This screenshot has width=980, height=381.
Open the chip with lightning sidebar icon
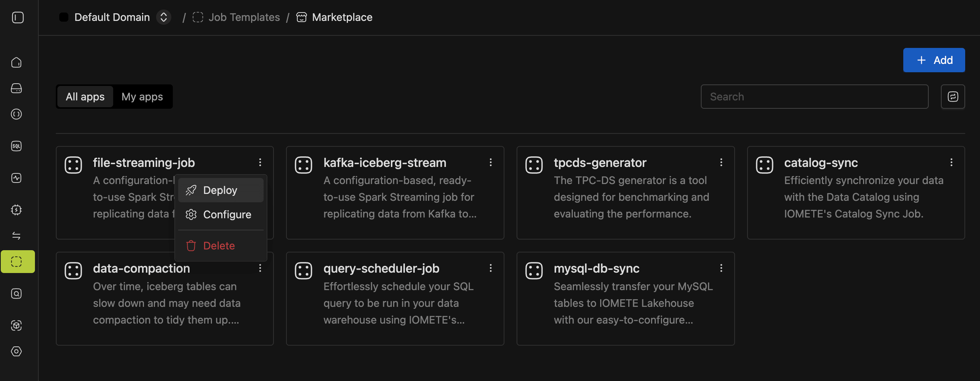16,210
